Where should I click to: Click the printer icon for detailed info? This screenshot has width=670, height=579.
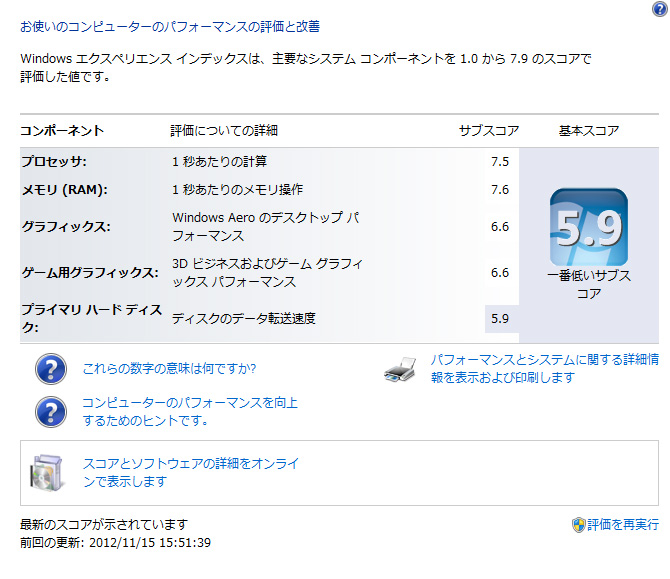(x=400, y=370)
